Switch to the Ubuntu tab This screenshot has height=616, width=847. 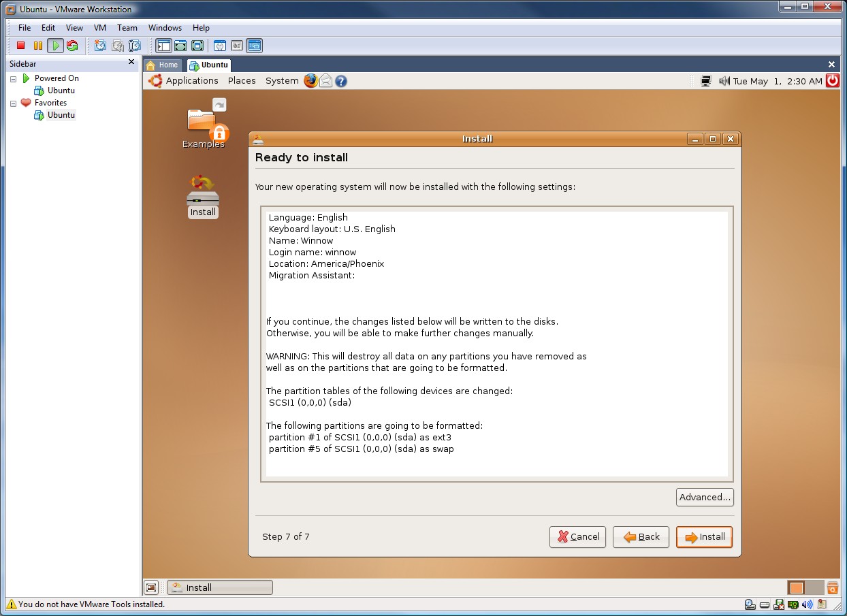click(x=208, y=65)
